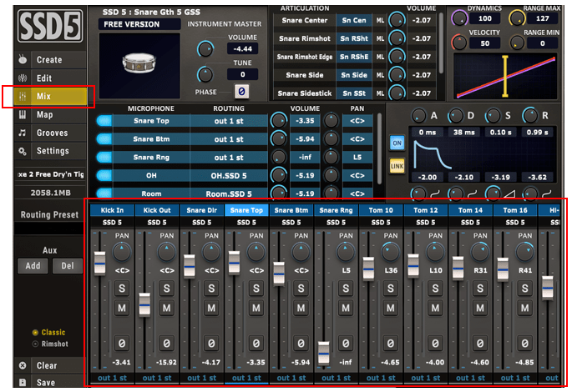
Task: Toggle ML for Snare Center articulation
Action: (380, 20)
